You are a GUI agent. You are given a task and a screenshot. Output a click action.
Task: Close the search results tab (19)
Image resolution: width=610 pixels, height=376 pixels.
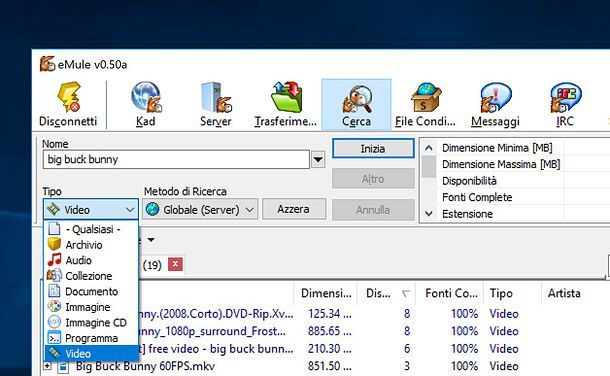click(x=175, y=264)
